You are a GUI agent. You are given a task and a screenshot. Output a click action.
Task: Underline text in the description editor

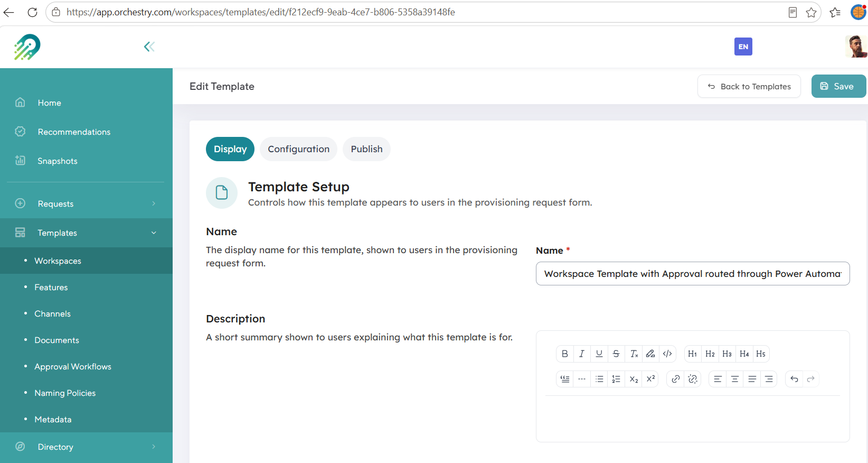tap(599, 354)
